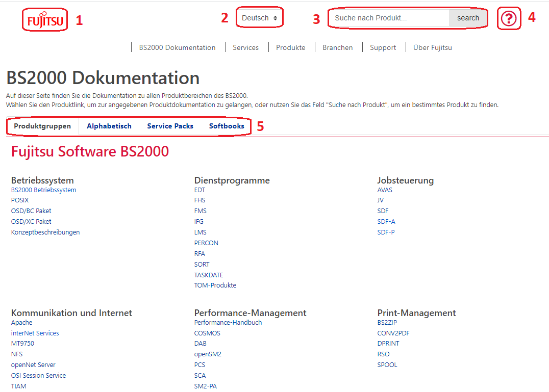Open the help question mark icon
The image size is (549, 392).
click(509, 19)
